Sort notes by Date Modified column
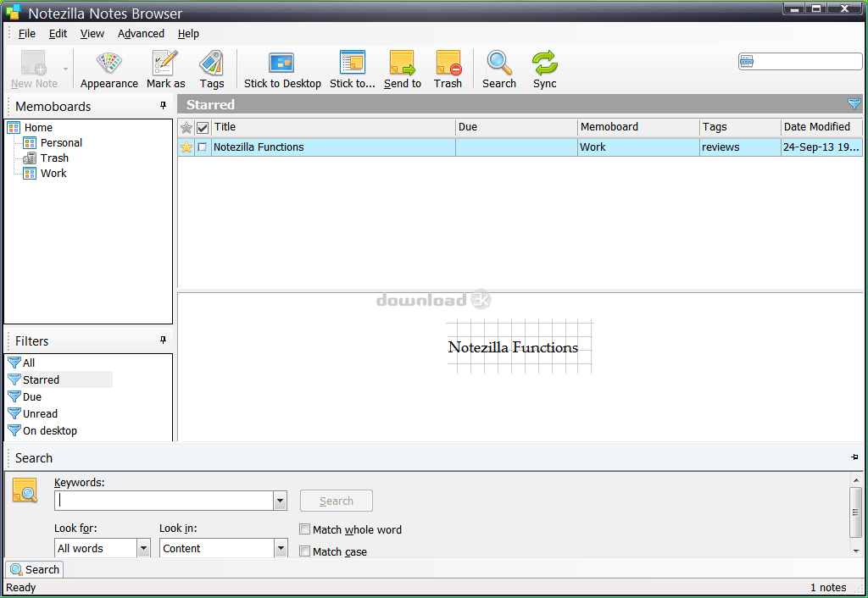The image size is (868, 598). point(821,127)
